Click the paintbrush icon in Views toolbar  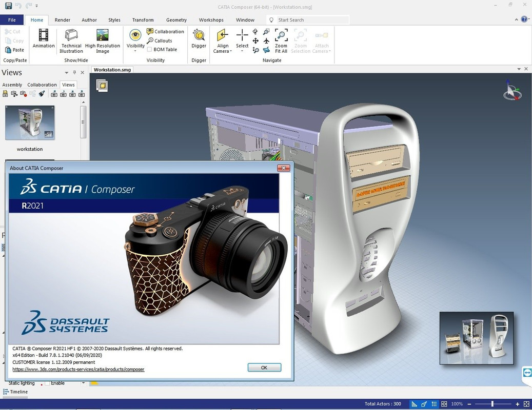pyautogui.click(x=42, y=94)
